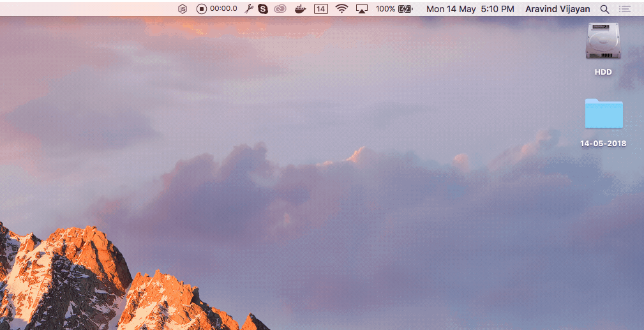
Task: Open Spotlight search magnifier
Action: pyautogui.click(x=604, y=9)
